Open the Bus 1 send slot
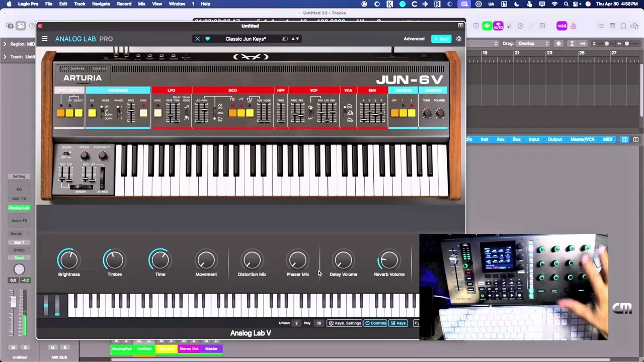Viewport: 644px width, 362px height. click(x=19, y=242)
